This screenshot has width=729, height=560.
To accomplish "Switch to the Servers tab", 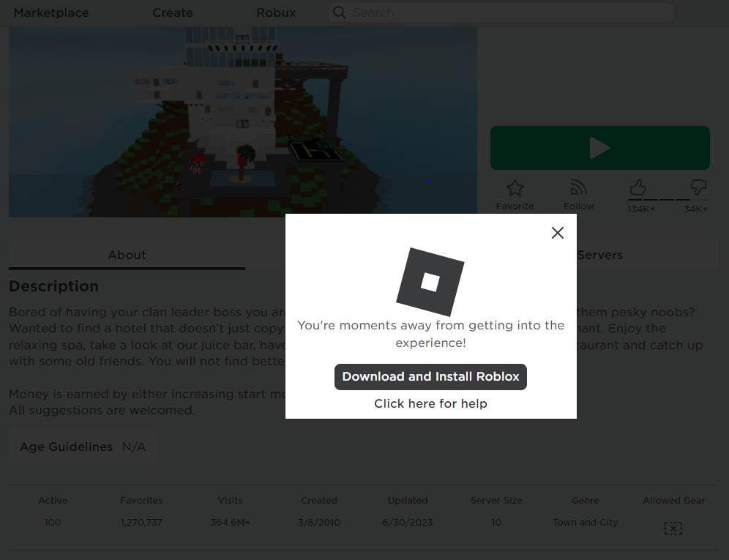I will (x=599, y=255).
